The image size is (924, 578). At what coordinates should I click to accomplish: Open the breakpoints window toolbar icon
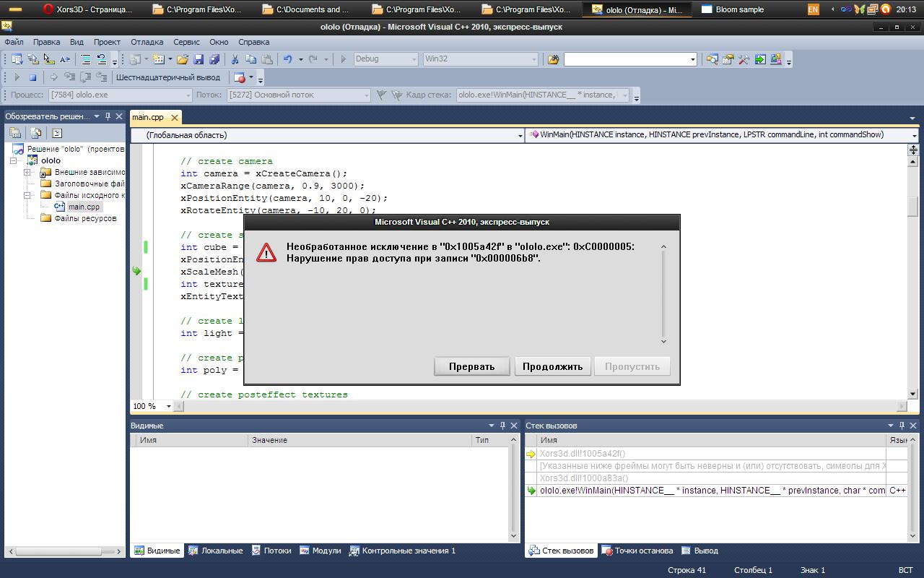tap(240, 77)
